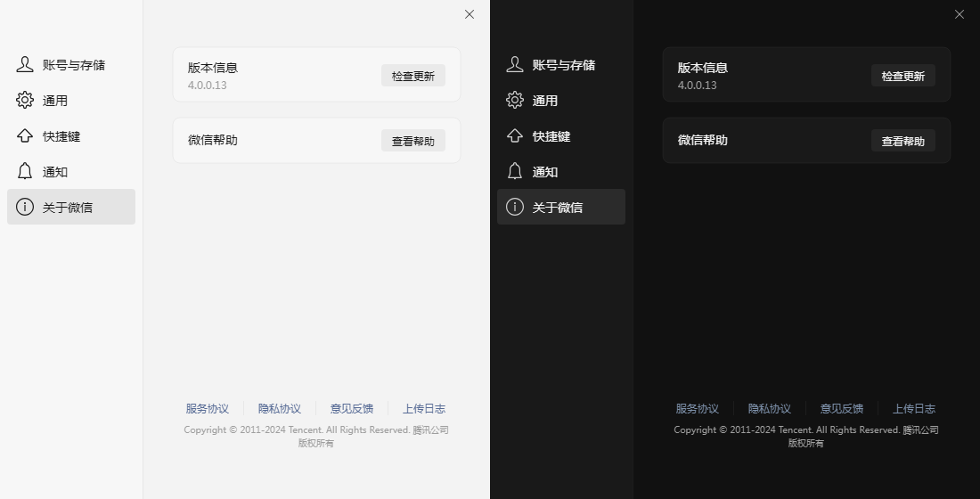Image resolution: width=980 pixels, height=499 pixels.
Task: Click the bell icon in light theme sidebar
Action: point(25,171)
